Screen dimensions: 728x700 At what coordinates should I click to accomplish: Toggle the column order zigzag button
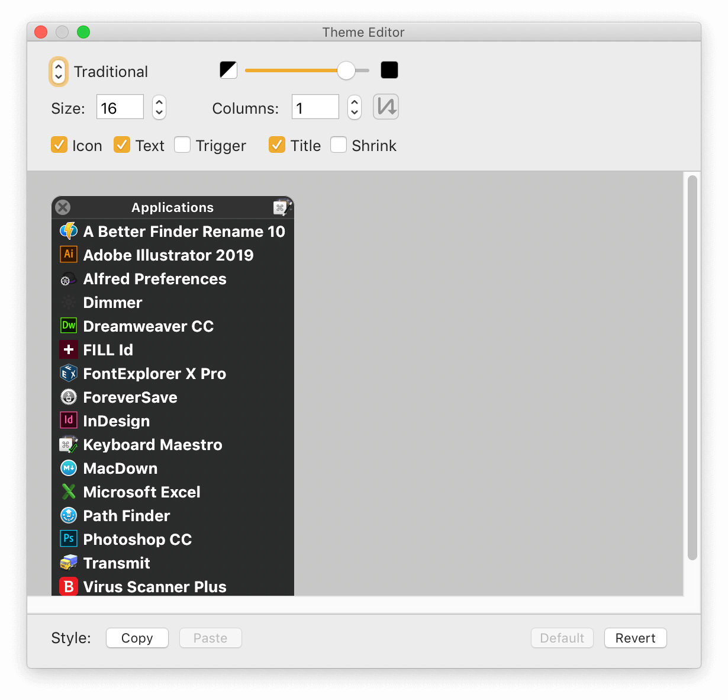pos(386,107)
